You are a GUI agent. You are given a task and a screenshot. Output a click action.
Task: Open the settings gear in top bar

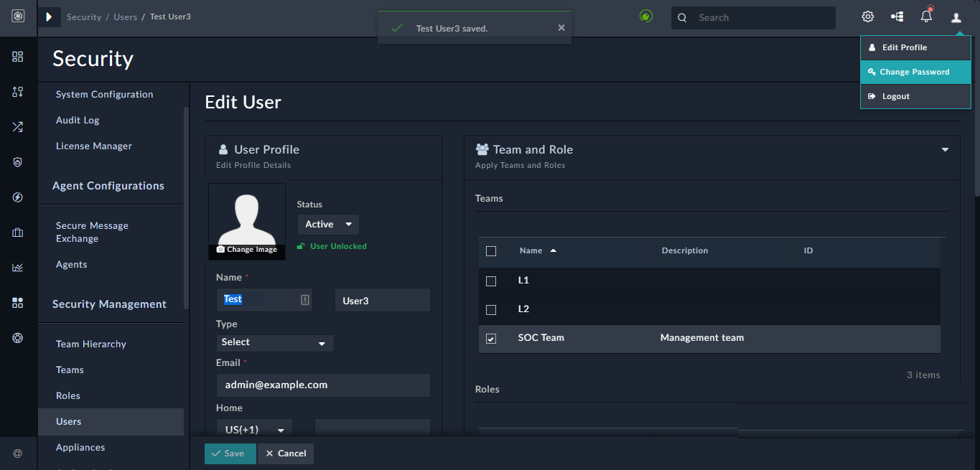tap(867, 17)
